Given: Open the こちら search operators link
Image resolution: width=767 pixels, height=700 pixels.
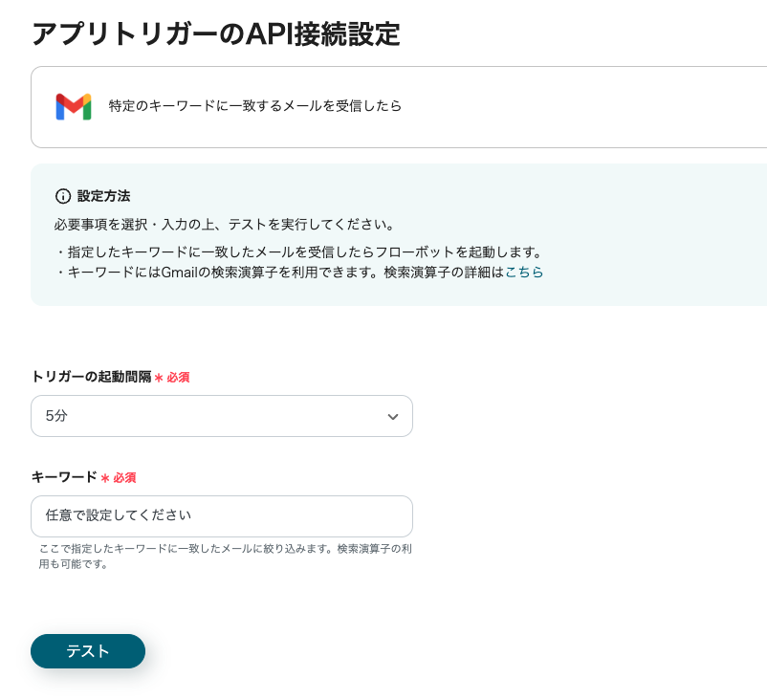Looking at the screenshot, I should click(x=524, y=273).
